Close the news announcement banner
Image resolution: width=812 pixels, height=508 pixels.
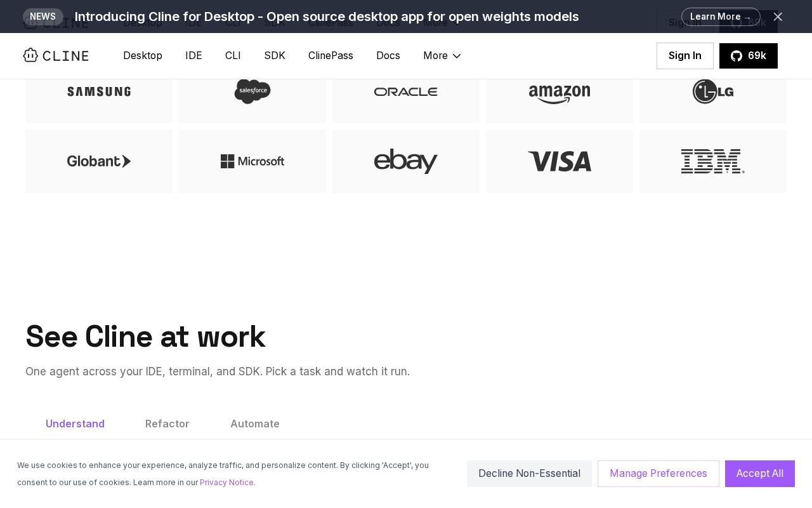778,17
